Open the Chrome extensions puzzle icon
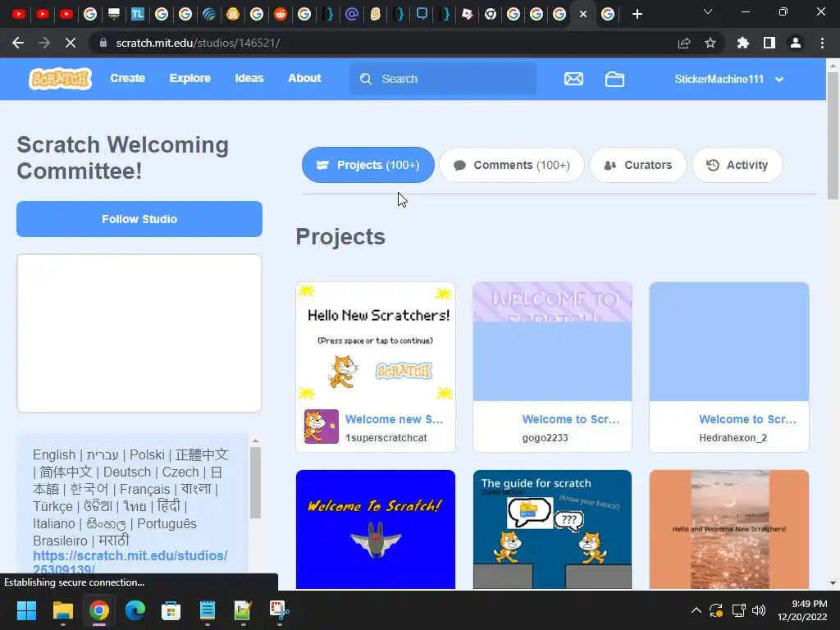This screenshot has width=840, height=630. [x=743, y=43]
